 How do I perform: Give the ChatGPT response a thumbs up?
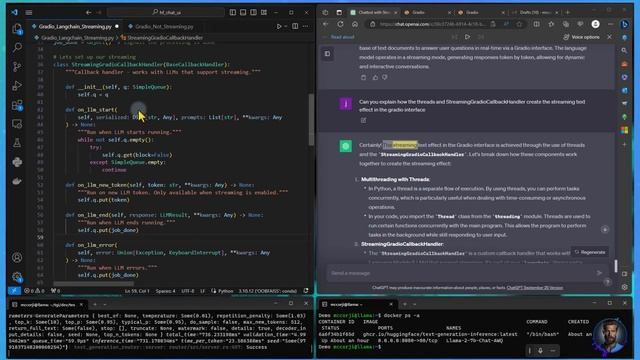point(375,77)
